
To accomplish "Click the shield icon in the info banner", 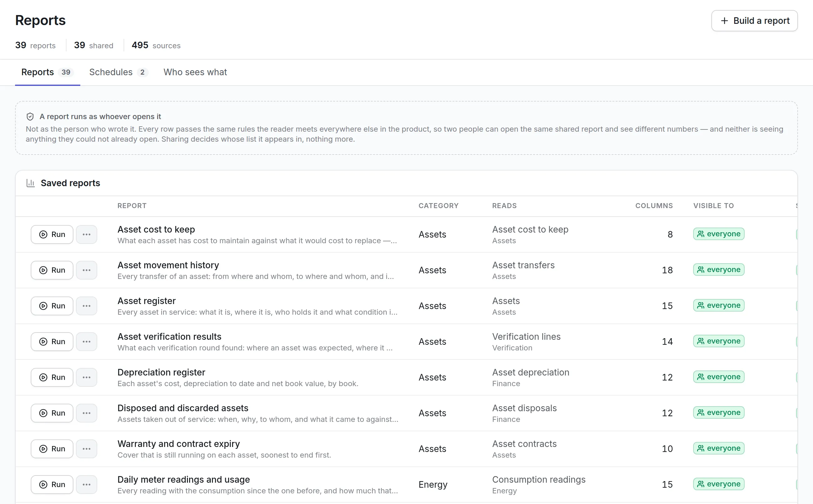I will 30,116.
